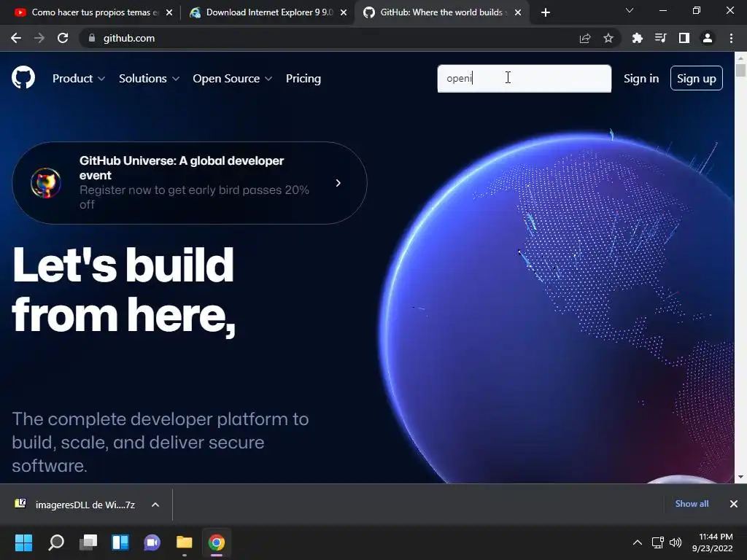Expand the Open Source menu
Viewport: 747px width, 560px height.
point(233,79)
